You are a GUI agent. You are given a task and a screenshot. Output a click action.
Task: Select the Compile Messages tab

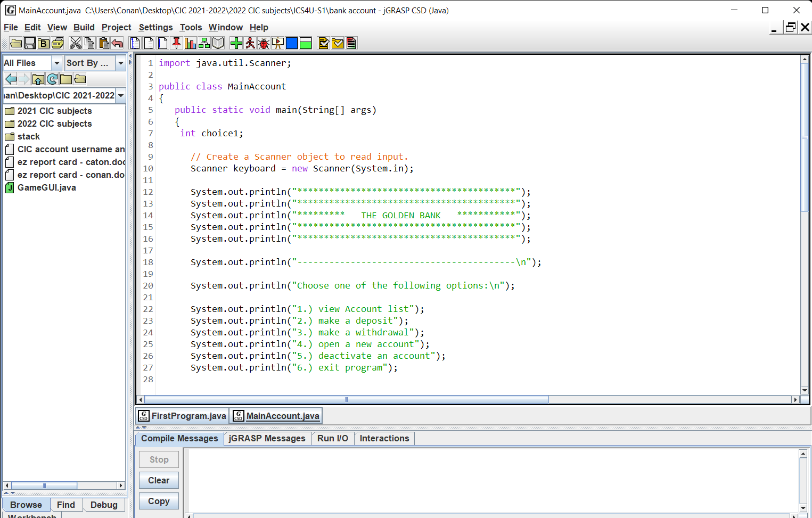pyautogui.click(x=179, y=438)
